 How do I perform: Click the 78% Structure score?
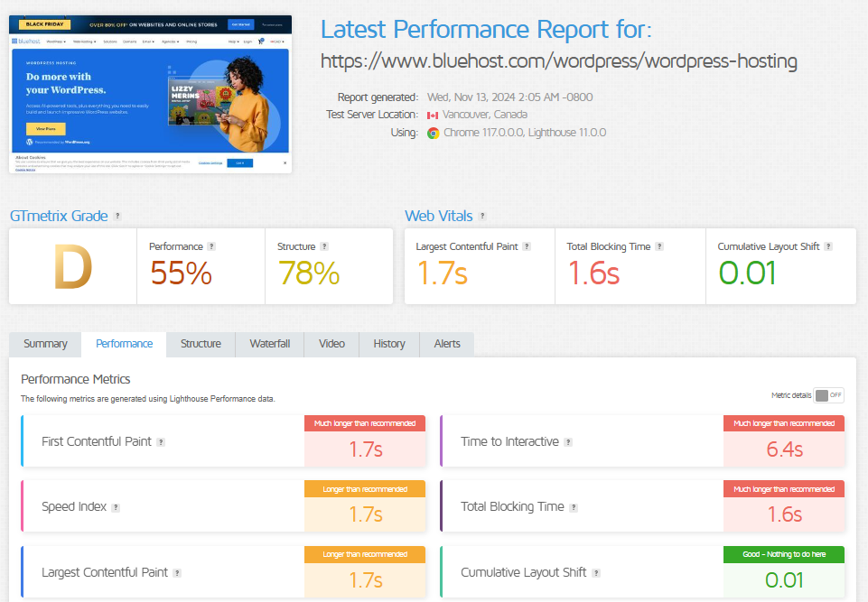[x=309, y=273]
